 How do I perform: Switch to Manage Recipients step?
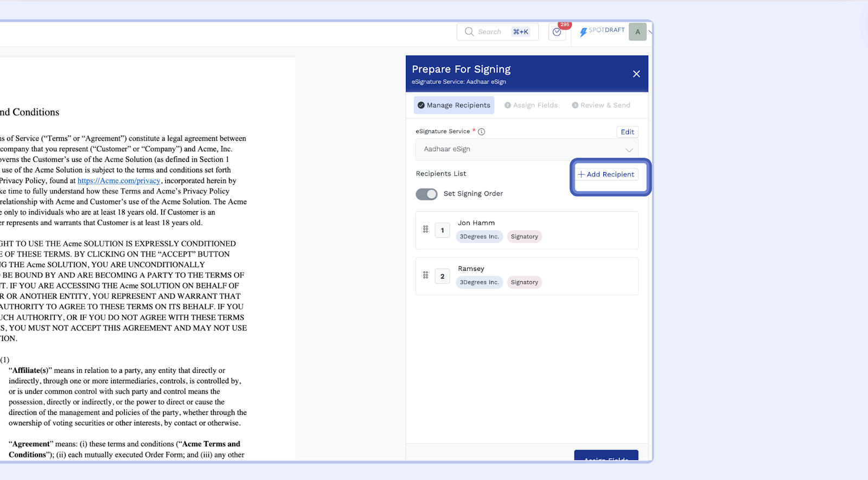pos(454,105)
